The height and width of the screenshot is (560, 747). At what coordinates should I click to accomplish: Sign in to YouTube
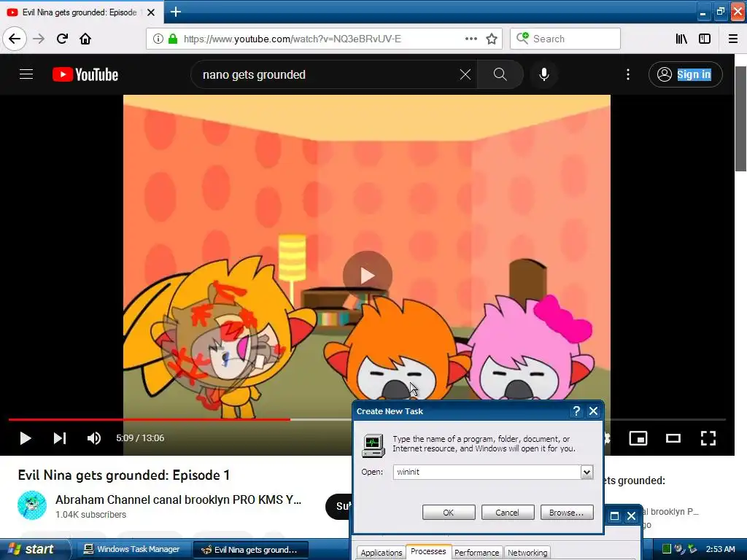point(686,74)
